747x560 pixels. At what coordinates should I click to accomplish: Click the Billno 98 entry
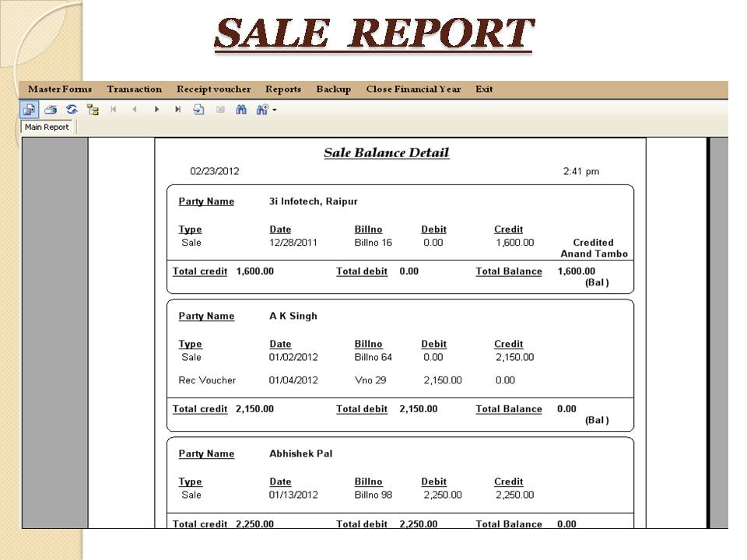pyautogui.click(x=373, y=495)
